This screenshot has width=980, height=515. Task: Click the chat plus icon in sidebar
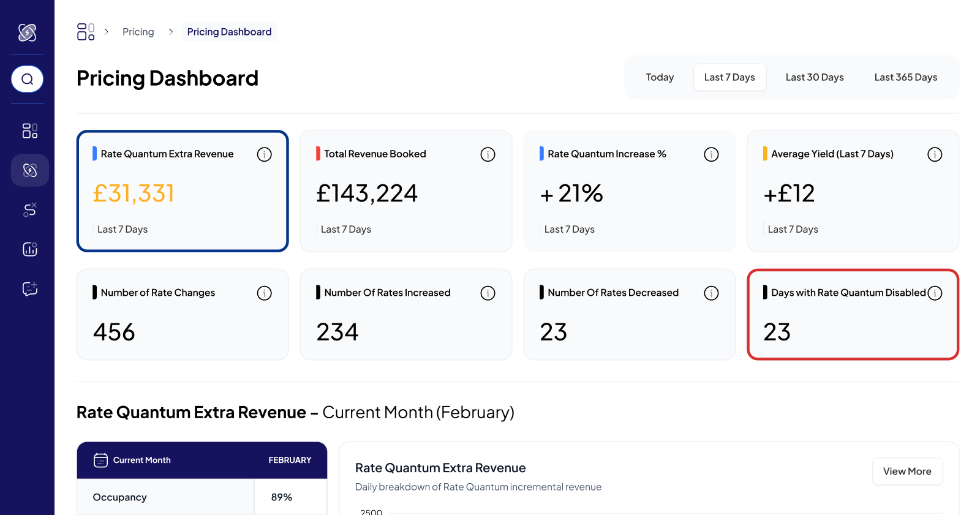coord(29,288)
